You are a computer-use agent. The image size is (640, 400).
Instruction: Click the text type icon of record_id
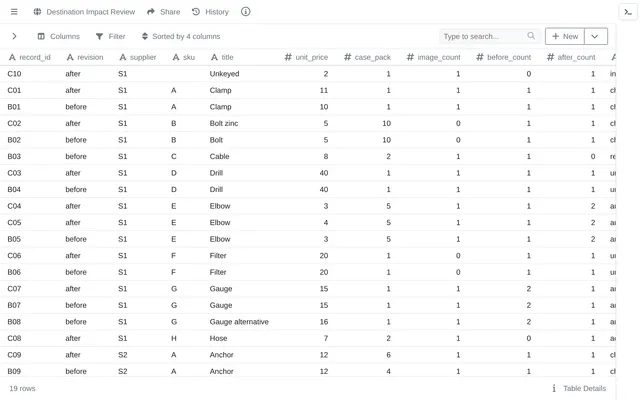(x=12, y=57)
